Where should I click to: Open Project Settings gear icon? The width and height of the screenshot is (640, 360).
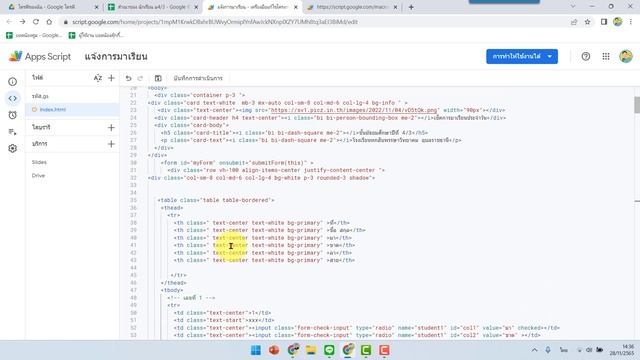click(x=13, y=149)
